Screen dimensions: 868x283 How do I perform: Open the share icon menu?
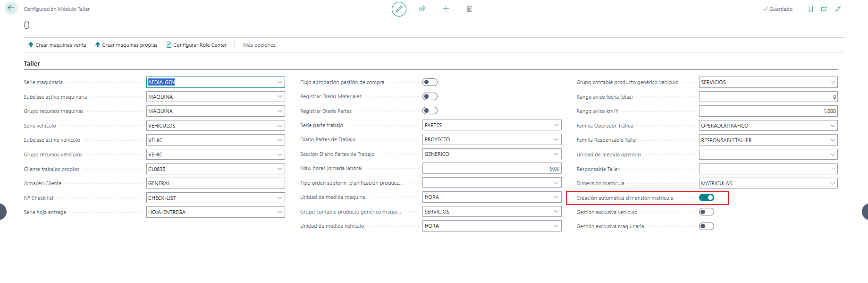point(422,9)
